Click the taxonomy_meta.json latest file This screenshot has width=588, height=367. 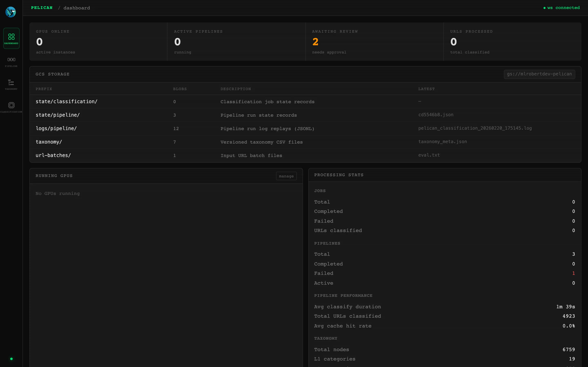pyautogui.click(x=442, y=141)
